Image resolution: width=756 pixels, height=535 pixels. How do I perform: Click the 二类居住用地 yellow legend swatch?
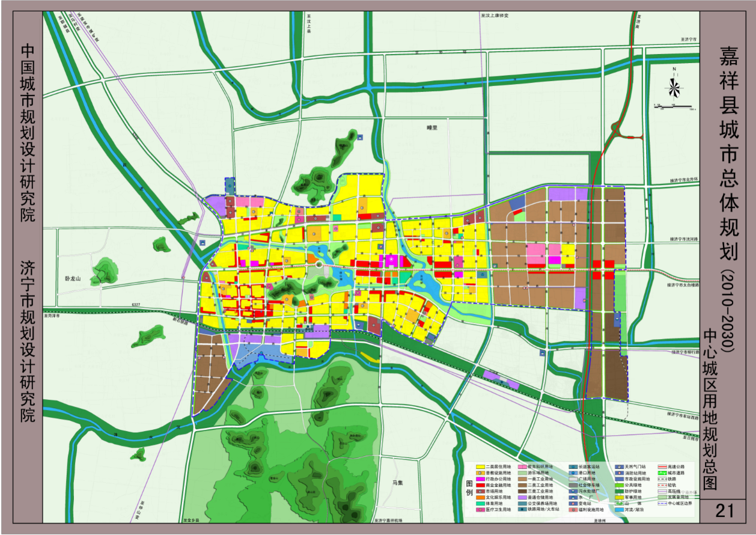tap(480, 466)
